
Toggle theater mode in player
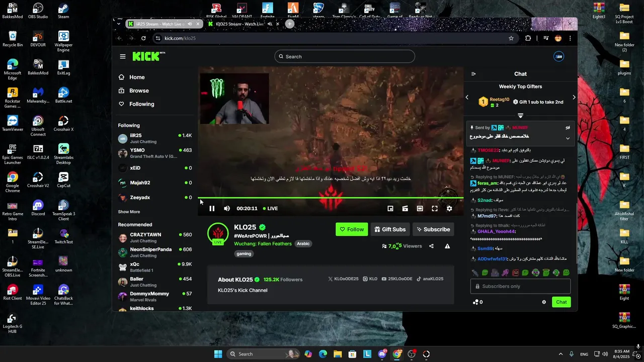420,208
